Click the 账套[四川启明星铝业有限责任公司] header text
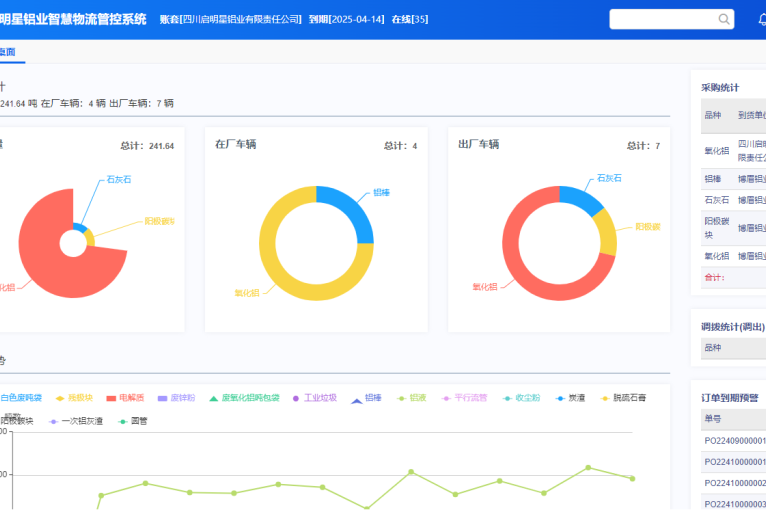 pyautogui.click(x=230, y=20)
